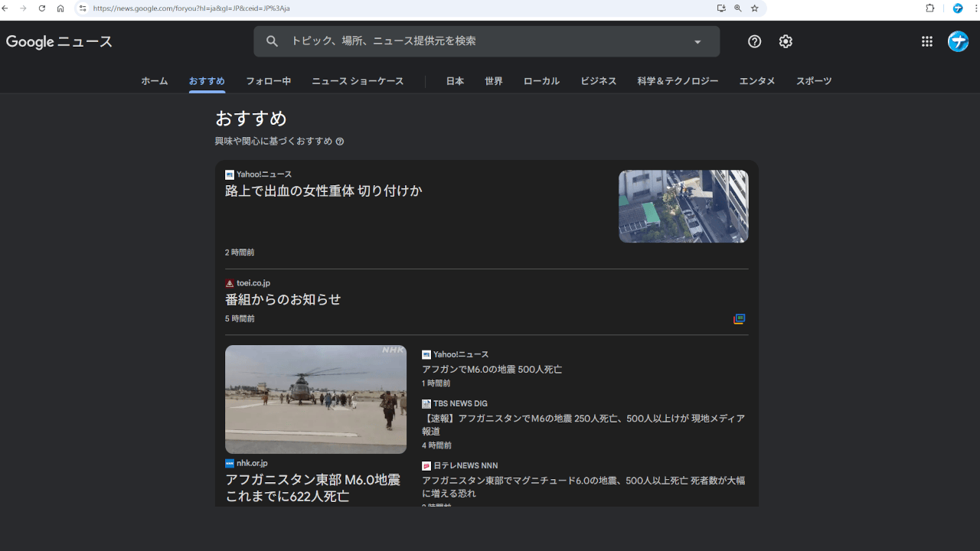The image size is (980, 551).
Task: Open browser profile avatar in toolbar
Action: pyautogui.click(x=958, y=8)
